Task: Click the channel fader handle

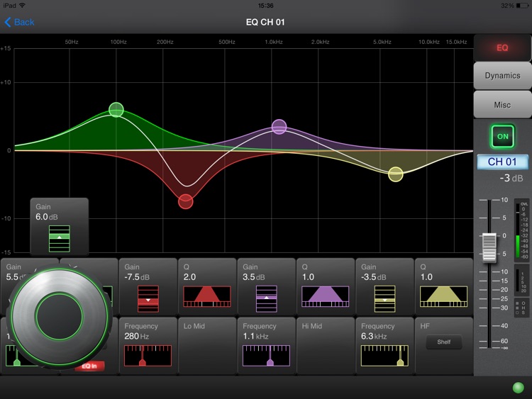Action: coord(489,247)
